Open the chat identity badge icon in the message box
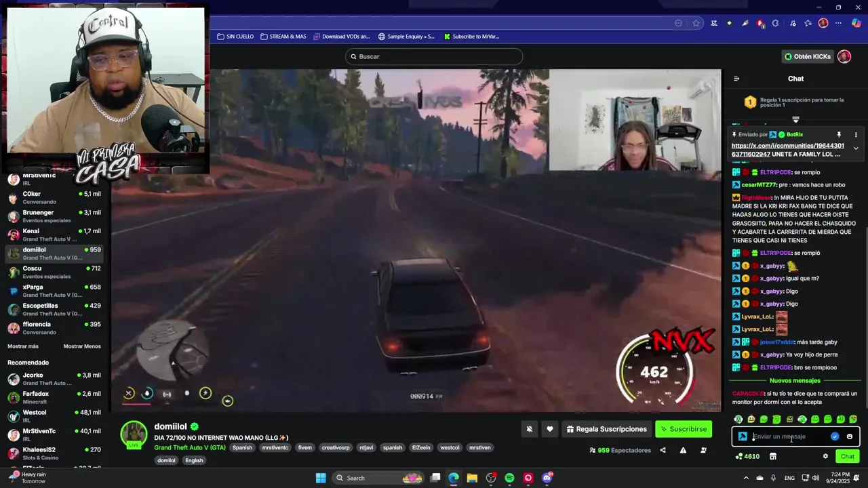868x488 pixels. click(743, 436)
